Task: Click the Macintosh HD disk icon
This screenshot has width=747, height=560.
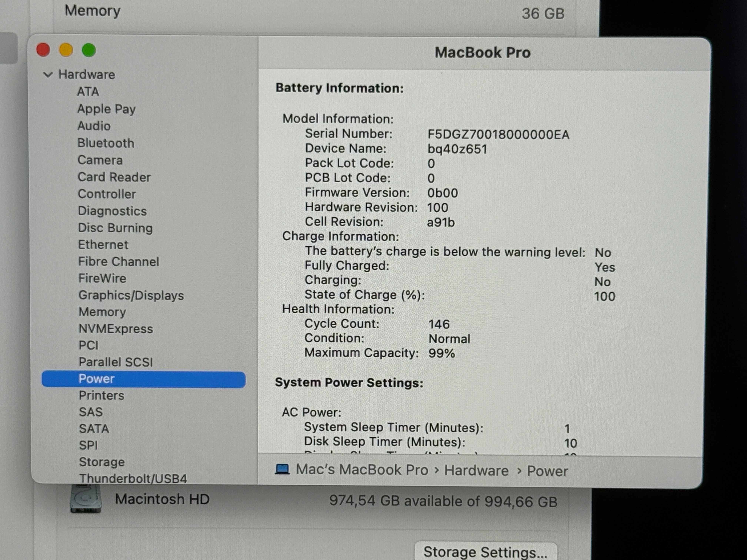Action: (86, 499)
